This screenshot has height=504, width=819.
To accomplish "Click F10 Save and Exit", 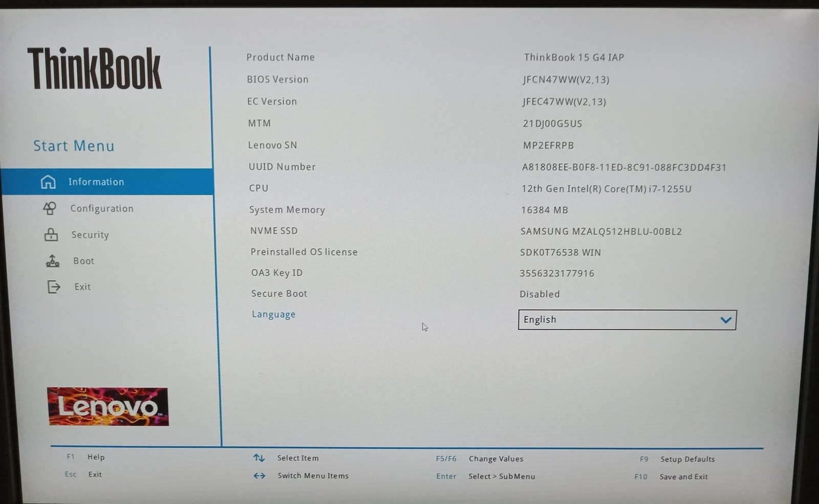I will [671, 476].
